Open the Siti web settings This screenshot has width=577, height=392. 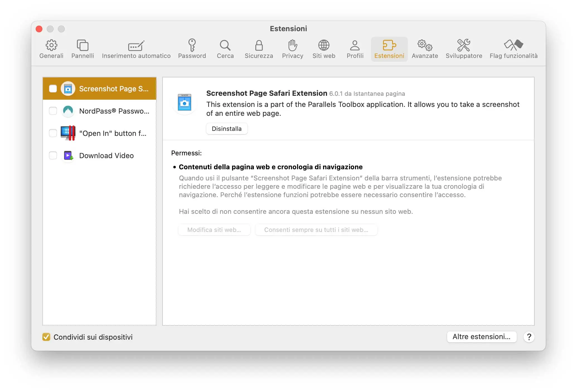(x=324, y=49)
